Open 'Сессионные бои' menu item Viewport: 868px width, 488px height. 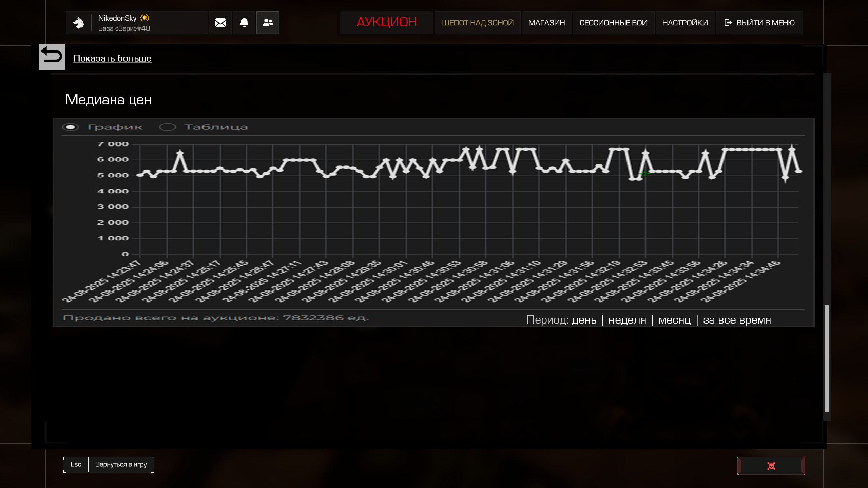coord(613,23)
